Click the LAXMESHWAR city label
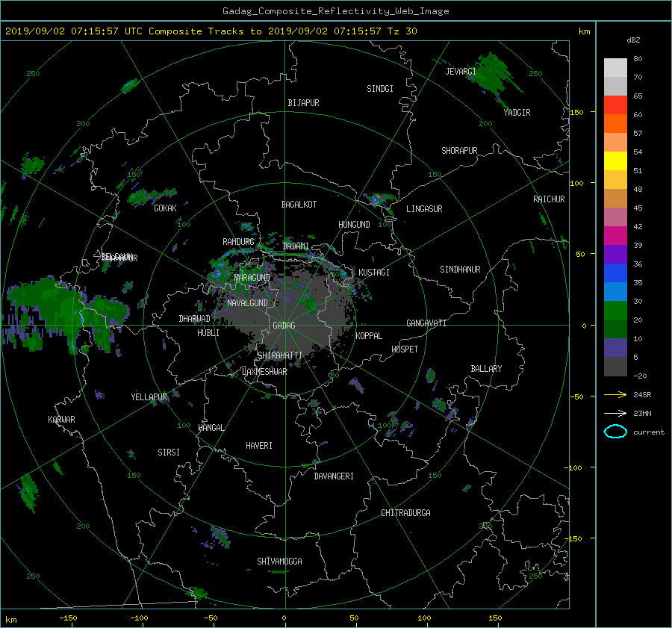 point(265,372)
